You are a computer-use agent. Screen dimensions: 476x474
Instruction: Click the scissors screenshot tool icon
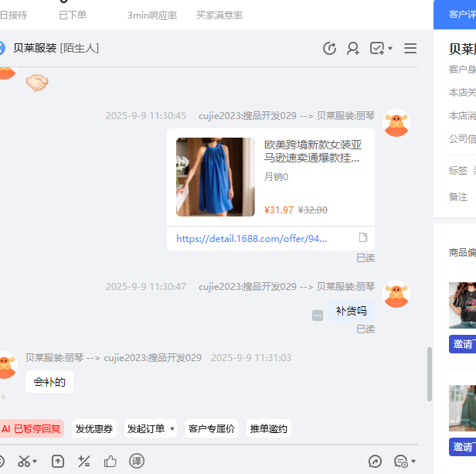[x=24, y=462]
